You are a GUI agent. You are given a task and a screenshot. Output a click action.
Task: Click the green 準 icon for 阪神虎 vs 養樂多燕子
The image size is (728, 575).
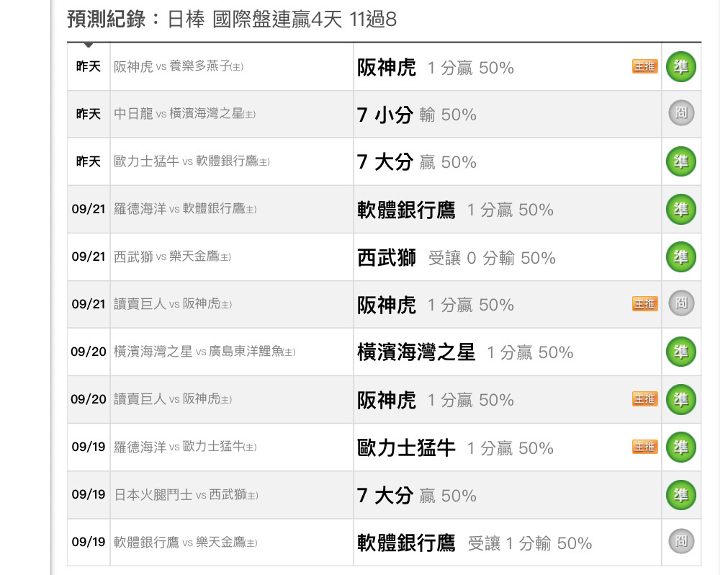coord(680,67)
